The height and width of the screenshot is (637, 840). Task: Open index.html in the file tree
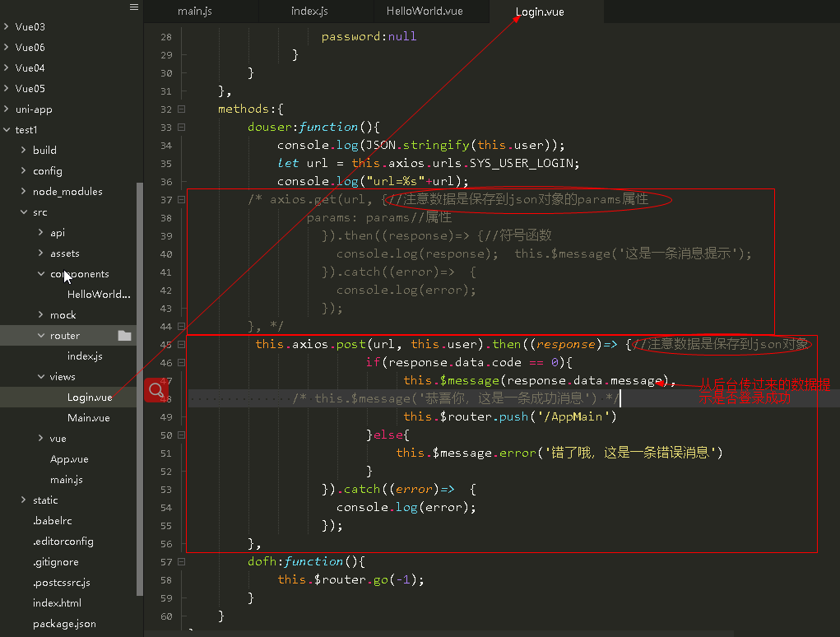[57, 602]
